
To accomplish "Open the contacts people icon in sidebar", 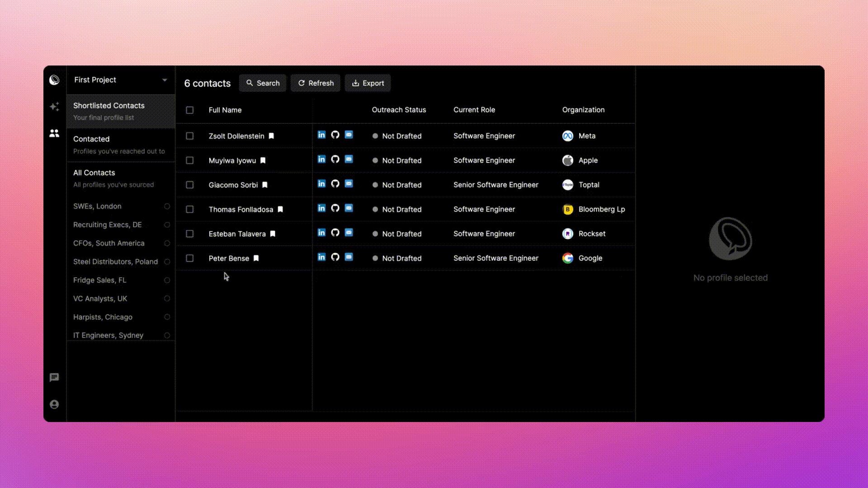I will coord(54,133).
